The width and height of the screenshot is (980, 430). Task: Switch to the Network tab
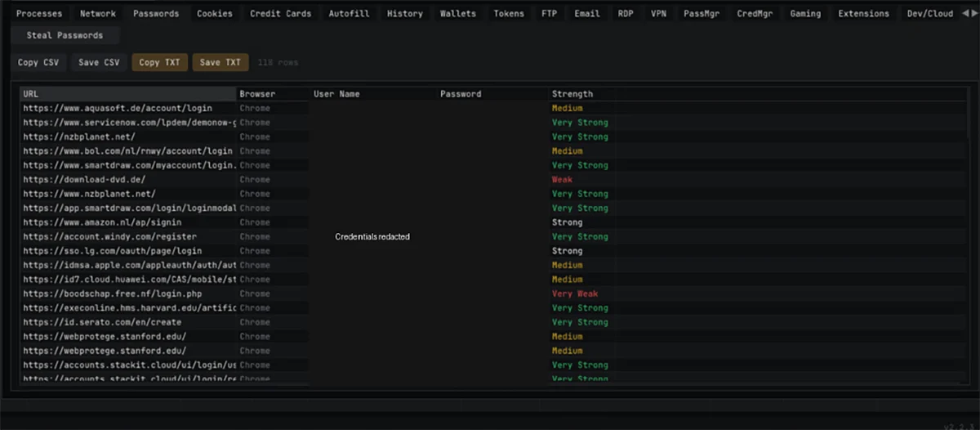[x=98, y=13]
